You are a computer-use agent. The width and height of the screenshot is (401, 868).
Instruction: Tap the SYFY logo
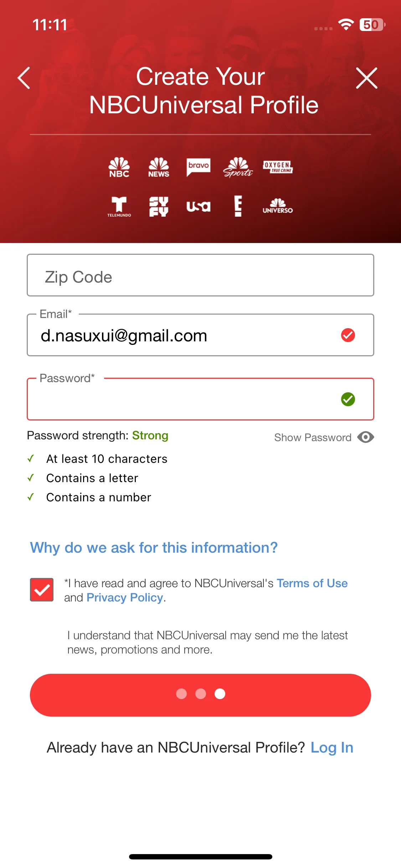[159, 207]
